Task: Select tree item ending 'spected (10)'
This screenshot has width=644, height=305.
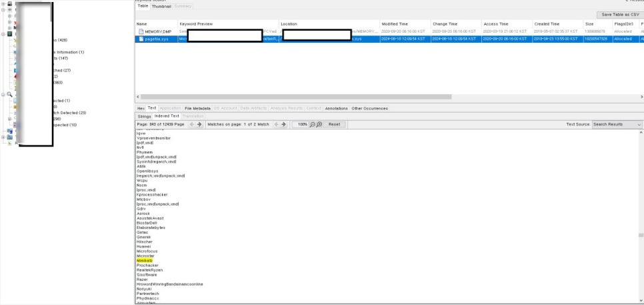Action: 65,125
